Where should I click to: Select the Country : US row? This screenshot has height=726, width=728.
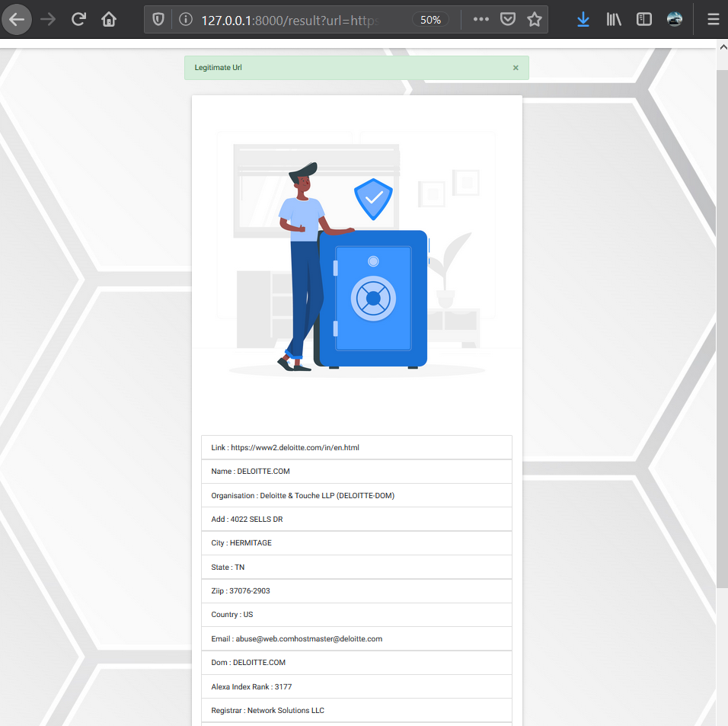click(356, 615)
